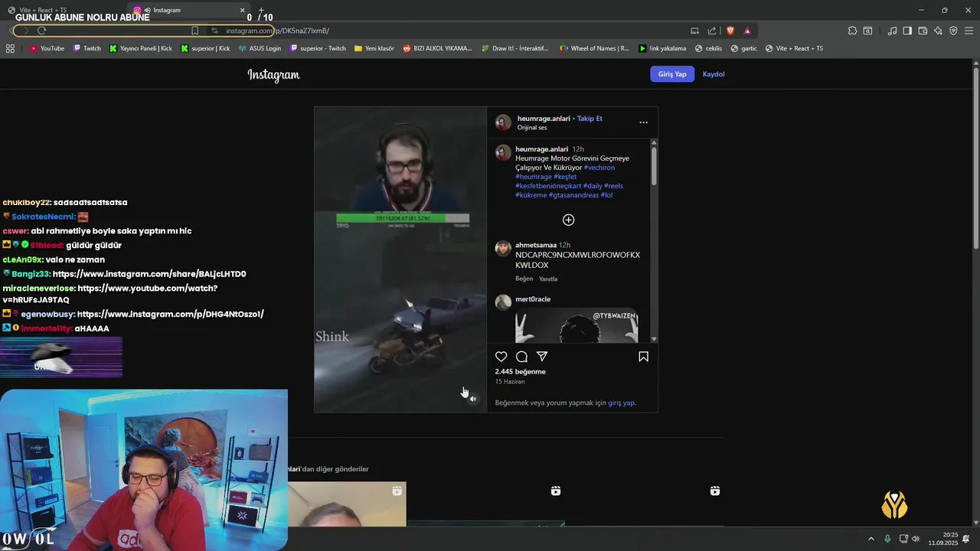This screenshot has width=980, height=551.
Task: Open the superior - Twitch bookmark
Action: pyautogui.click(x=318, y=48)
